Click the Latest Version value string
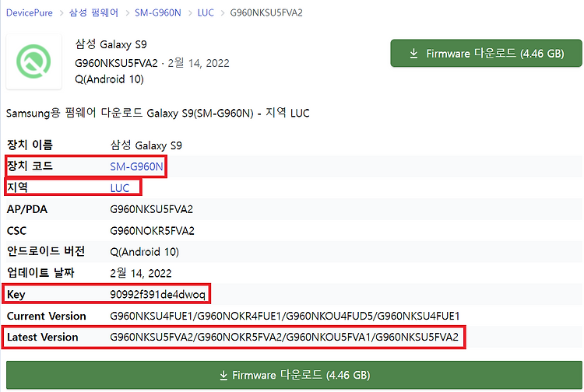The height and width of the screenshot is (392, 584). tap(284, 338)
